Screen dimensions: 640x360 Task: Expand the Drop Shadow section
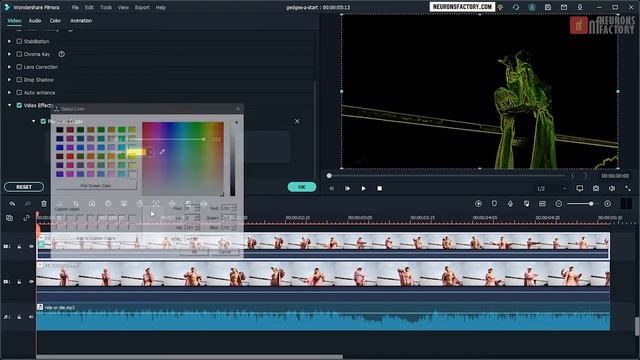(x=9, y=80)
